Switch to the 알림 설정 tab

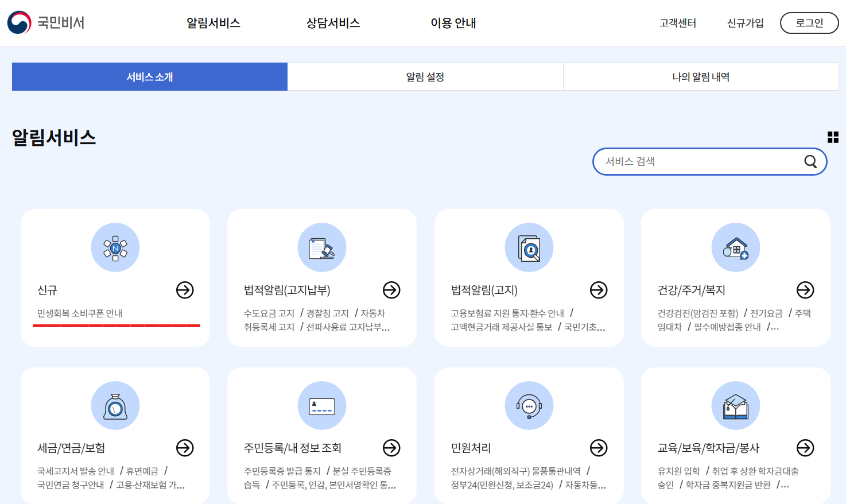pos(425,76)
